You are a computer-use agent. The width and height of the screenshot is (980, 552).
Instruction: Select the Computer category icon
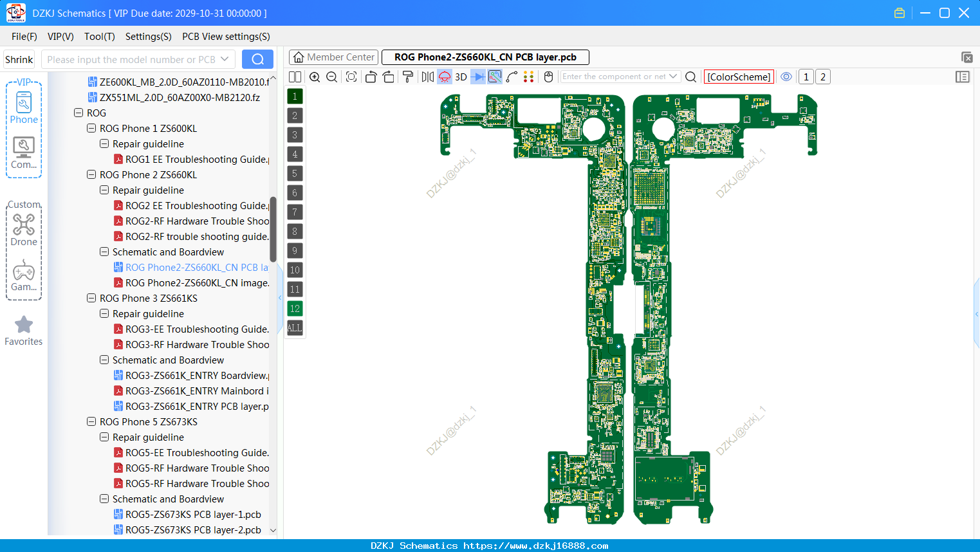[x=24, y=152]
